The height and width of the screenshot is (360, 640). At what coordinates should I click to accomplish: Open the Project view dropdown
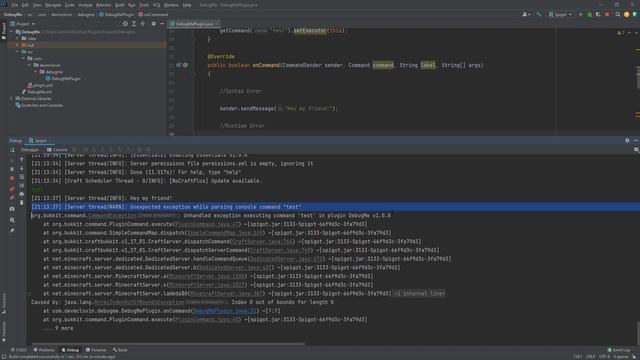point(23,24)
